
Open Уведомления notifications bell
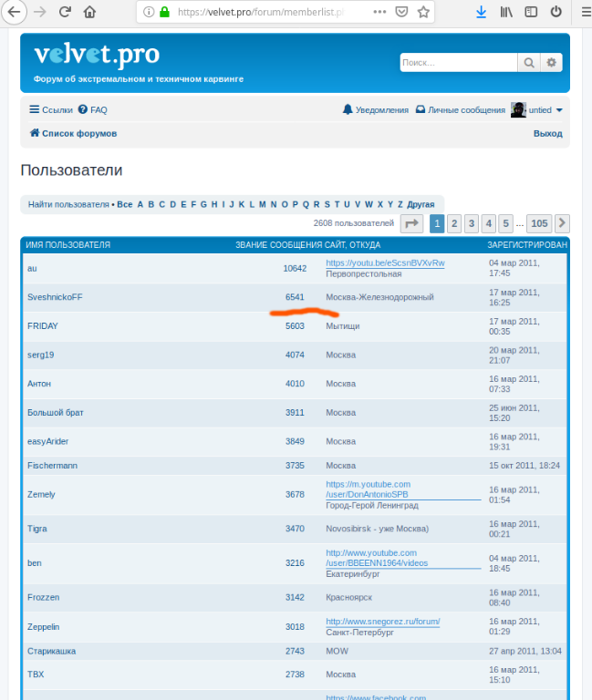(376, 109)
